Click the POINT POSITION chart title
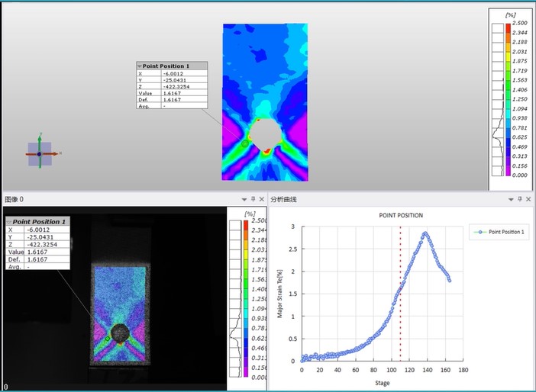Screen dimensions: 536x392 [401, 216]
